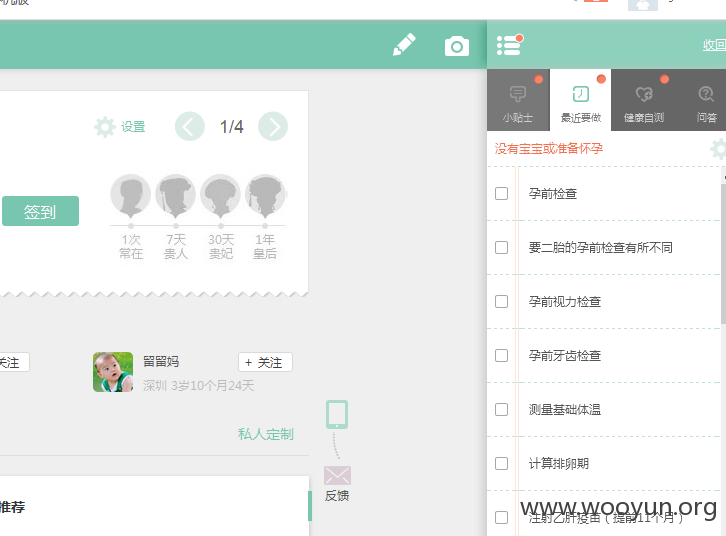Switch to the 最近要做 tab
This screenshot has width=726, height=536.
581,100
